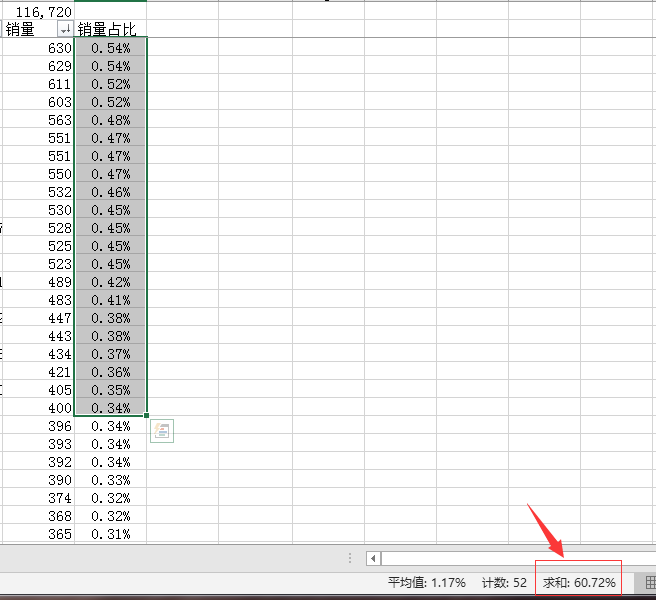The image size is (656, 600).
Task: Click the 0.33% share cell
Action: point(110,479)
